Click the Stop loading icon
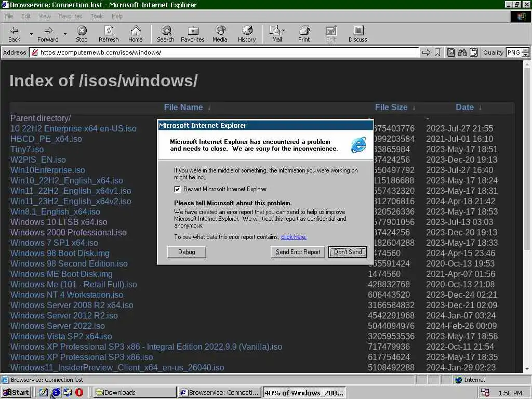The image size is (532, 399). (82, 34)
